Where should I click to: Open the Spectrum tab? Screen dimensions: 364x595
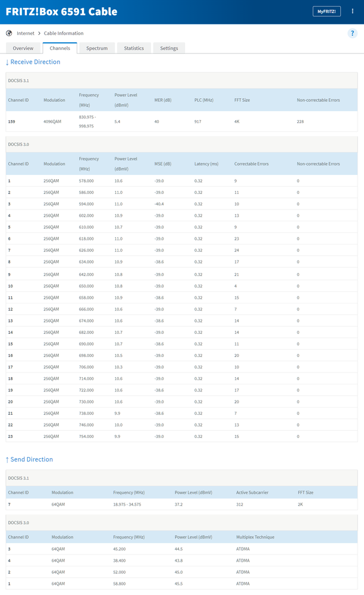click(x=97, y=48)
